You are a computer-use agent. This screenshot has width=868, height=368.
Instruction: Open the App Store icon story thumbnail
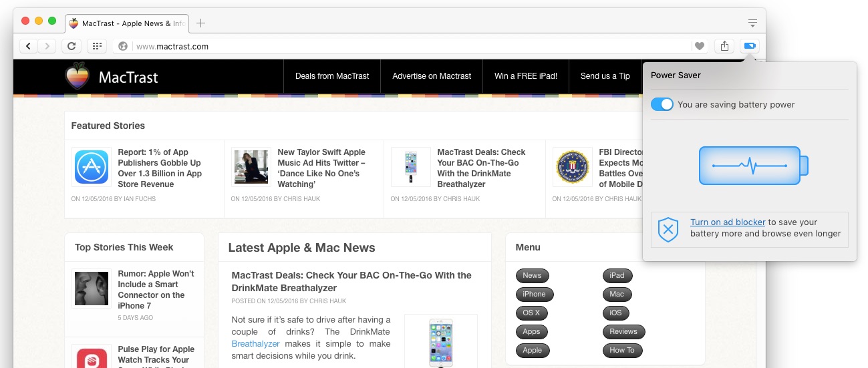91,167
